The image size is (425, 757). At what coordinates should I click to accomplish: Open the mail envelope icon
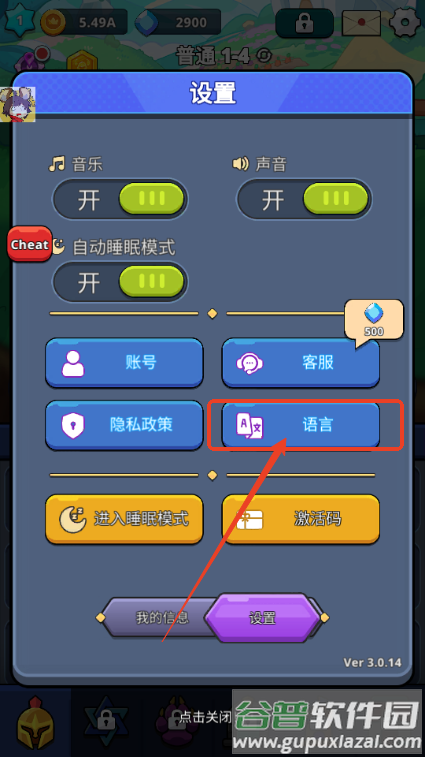tap(361, 23)
